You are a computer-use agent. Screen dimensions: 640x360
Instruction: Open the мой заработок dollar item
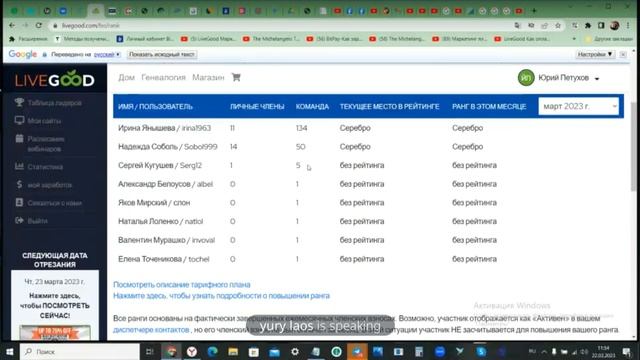point(43,185)
